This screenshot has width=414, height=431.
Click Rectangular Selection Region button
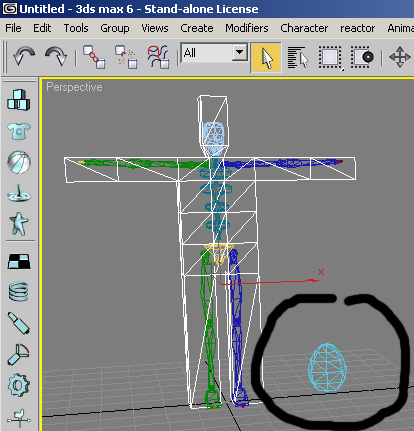coord(330,57)
